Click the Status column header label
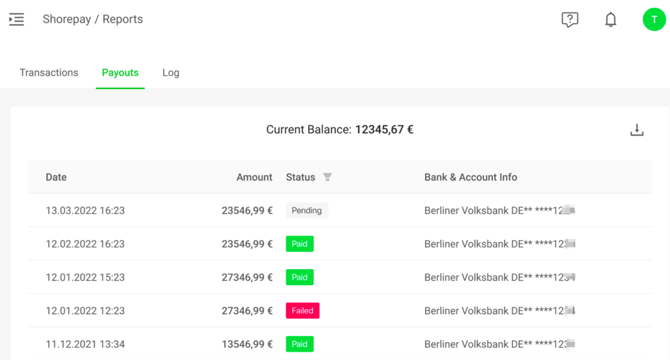 click(x=300, y=177)
